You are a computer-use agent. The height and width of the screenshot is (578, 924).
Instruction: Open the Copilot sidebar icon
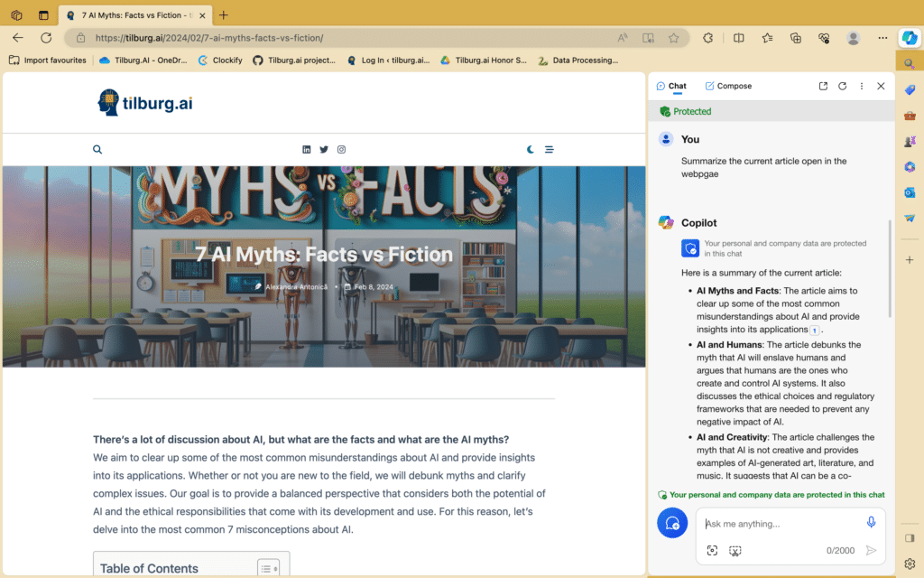[x=910, y=38]
